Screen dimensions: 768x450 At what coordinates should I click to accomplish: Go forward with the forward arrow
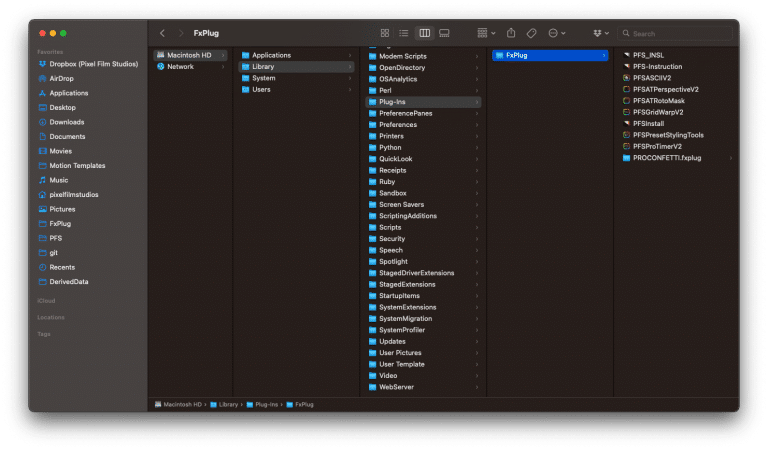(181, 33)
